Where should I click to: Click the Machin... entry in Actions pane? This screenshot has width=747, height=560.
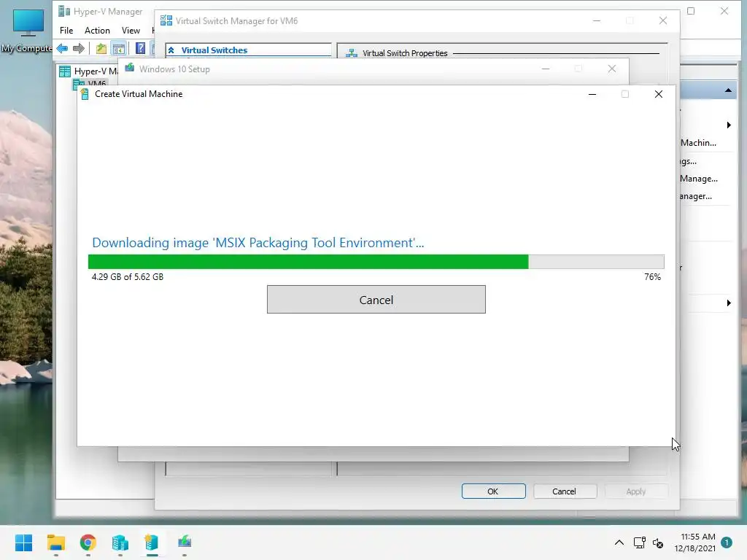coord(698,143)
